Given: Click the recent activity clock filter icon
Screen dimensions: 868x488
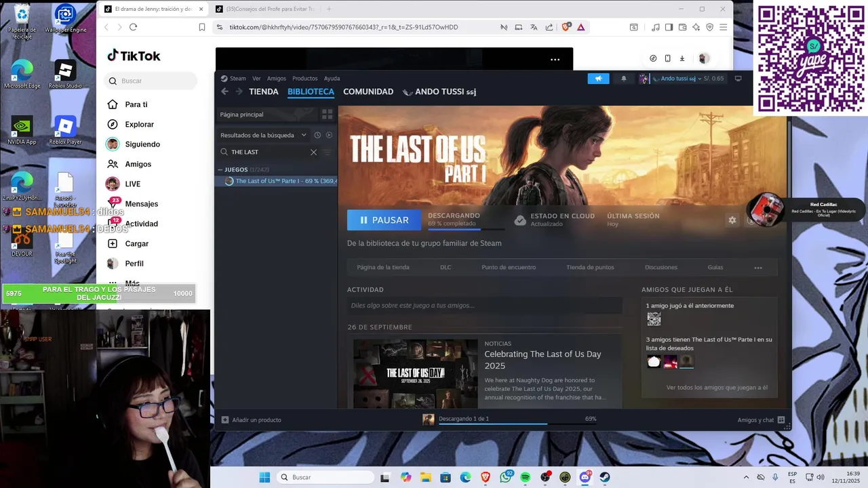Looking at the screenshot, I should pos(317,135).
